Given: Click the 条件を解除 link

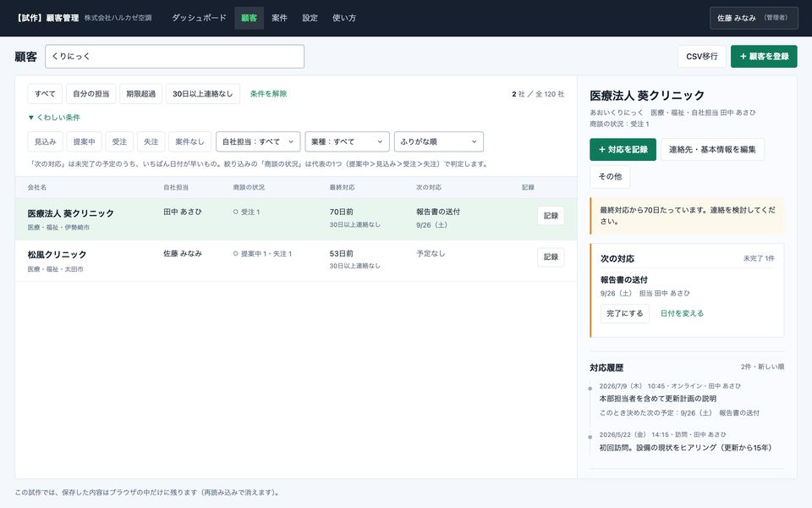Looking at the screenshot, I should tap(268, 94).
